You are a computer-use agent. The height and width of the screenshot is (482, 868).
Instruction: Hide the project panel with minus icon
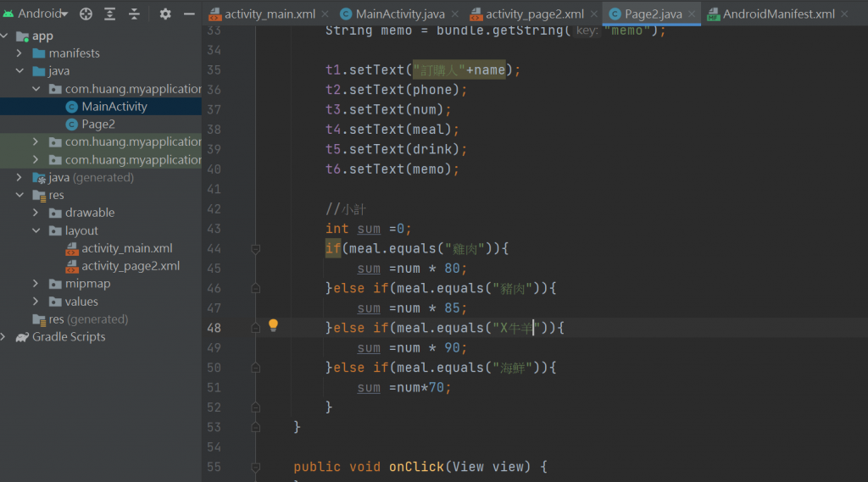(x=189, y=14)
